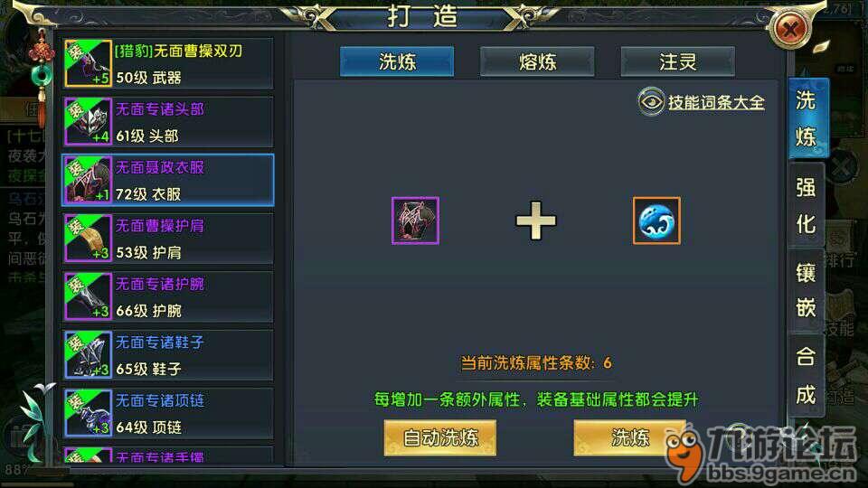Click the 无面专诸顶链 necklace icon

[x=88, y=413]
